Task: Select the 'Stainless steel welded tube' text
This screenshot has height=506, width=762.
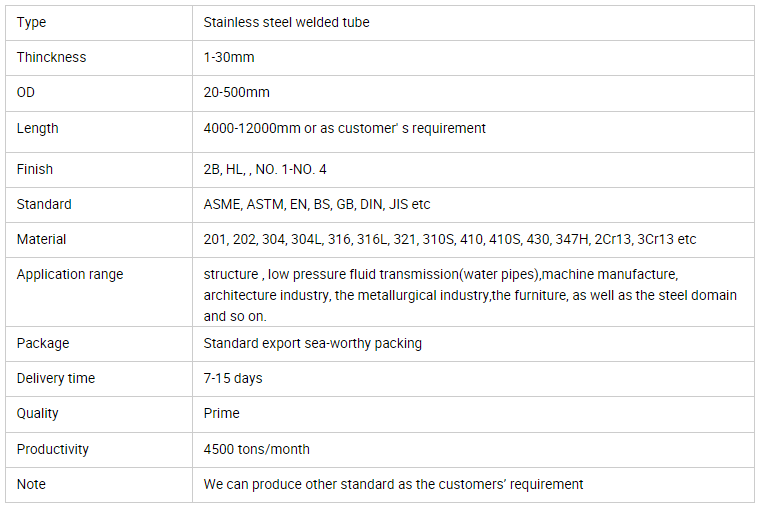Action: point(286,22)
